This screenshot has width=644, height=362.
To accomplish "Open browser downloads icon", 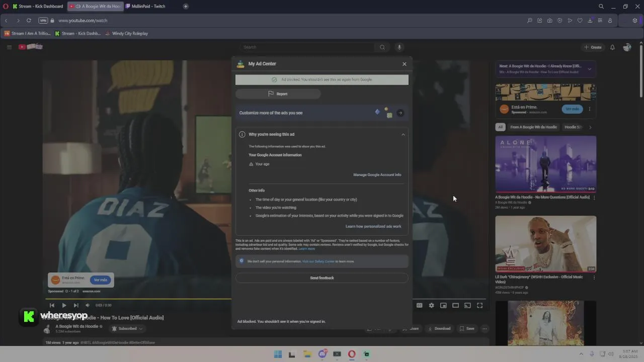I will (x=590, y=21).
